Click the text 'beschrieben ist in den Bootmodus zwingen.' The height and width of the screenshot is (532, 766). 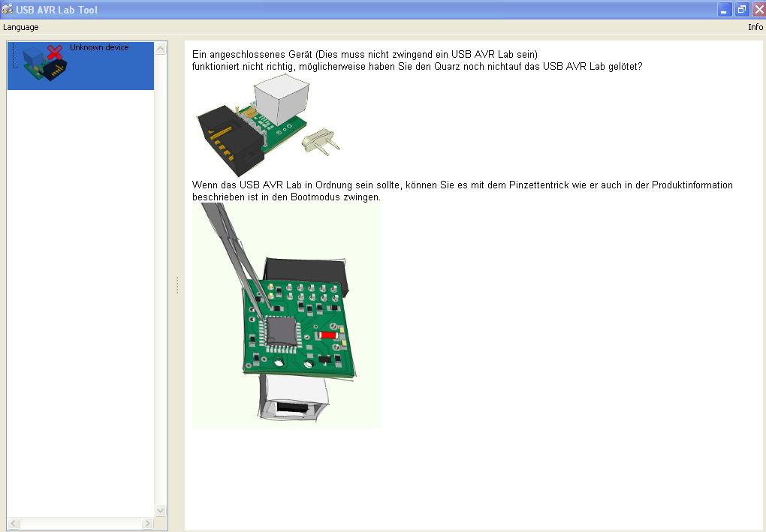[x=286, y=197]
